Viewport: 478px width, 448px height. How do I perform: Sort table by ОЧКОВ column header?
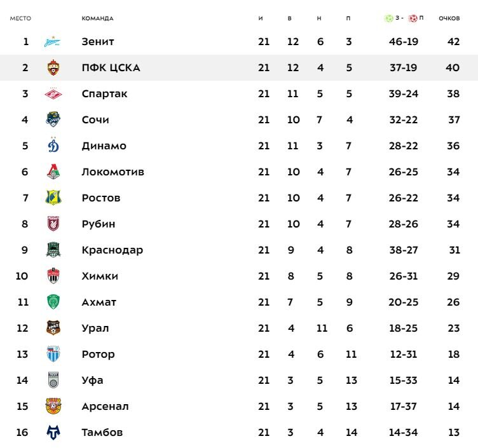click(x=449, y=18)
